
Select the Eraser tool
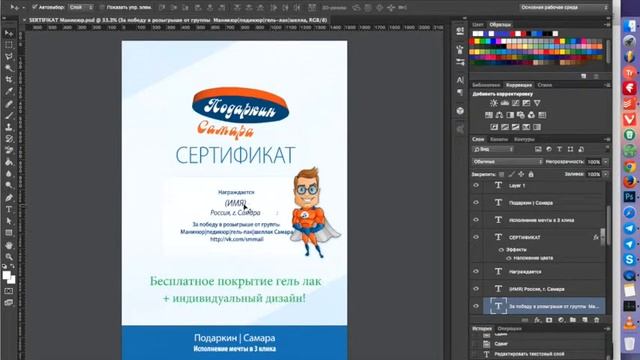click(9, 150)
